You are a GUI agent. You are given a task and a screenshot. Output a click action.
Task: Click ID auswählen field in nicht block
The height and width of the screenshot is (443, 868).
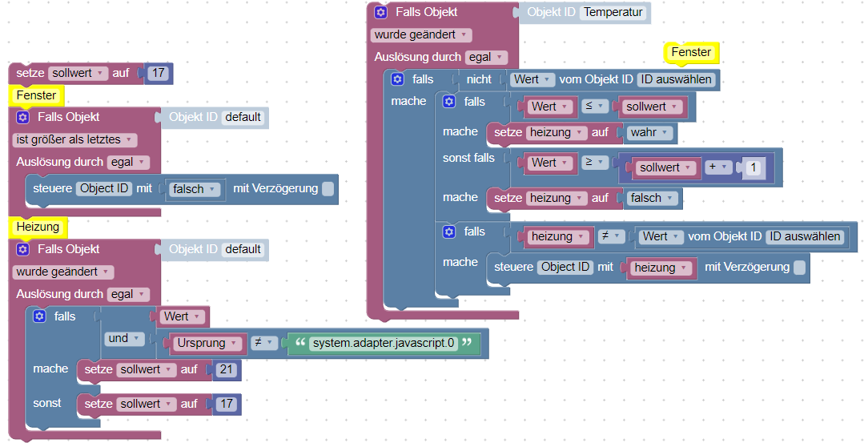pyautogui.click(x=676, y=79)
